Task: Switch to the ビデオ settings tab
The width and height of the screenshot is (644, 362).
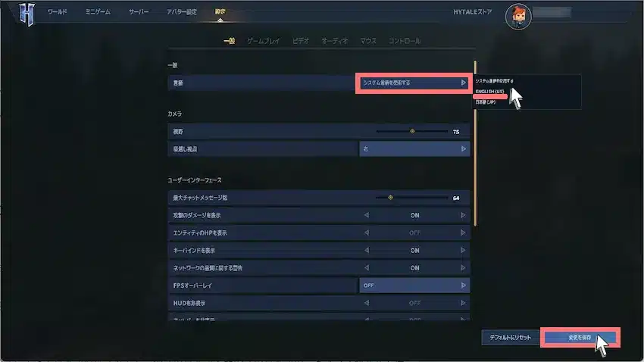Action: (301, 41)
